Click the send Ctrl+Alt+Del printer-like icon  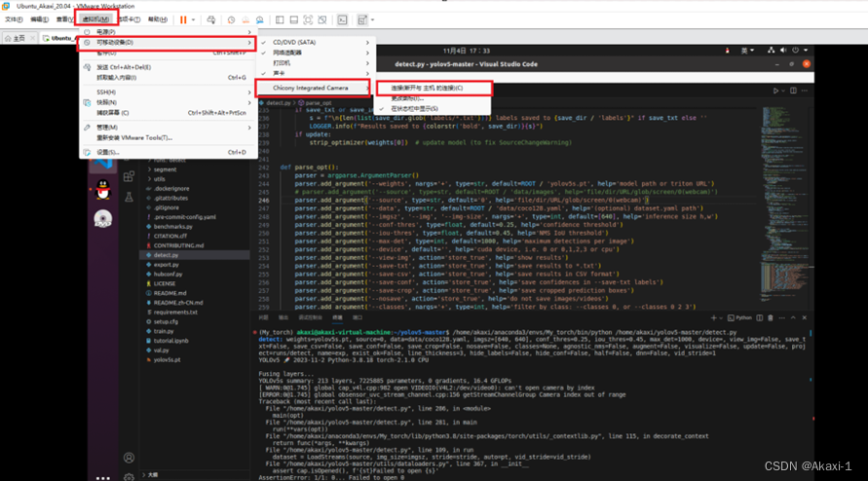tap(210, 19)
